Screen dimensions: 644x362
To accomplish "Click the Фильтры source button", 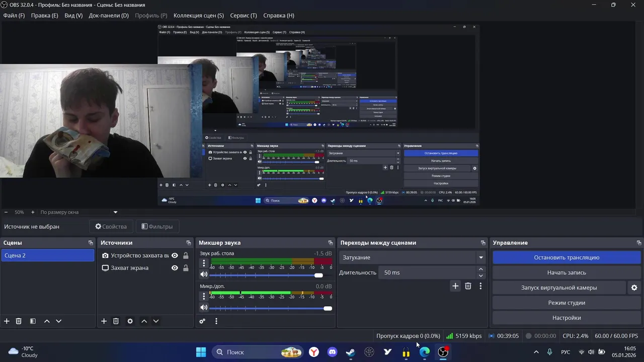I will pyautogui.click(x=157, y=227).
